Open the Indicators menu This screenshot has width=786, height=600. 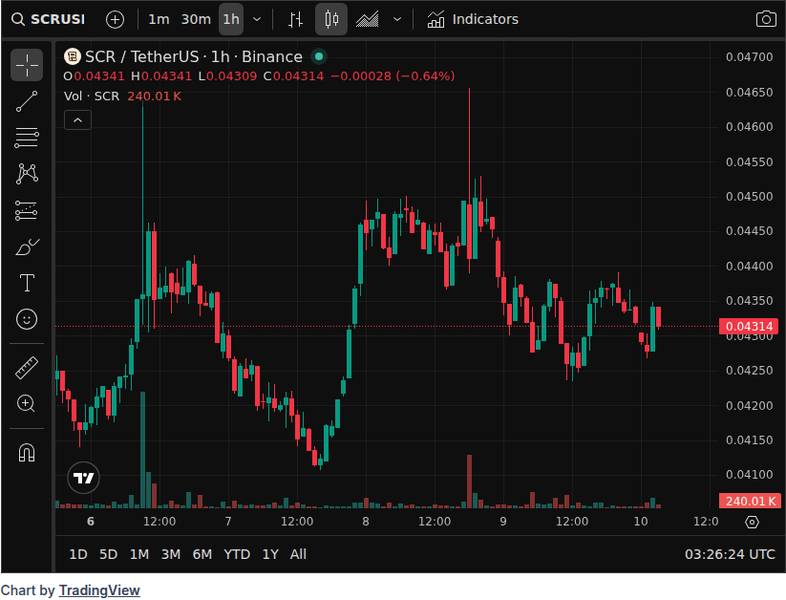(473, 20)
